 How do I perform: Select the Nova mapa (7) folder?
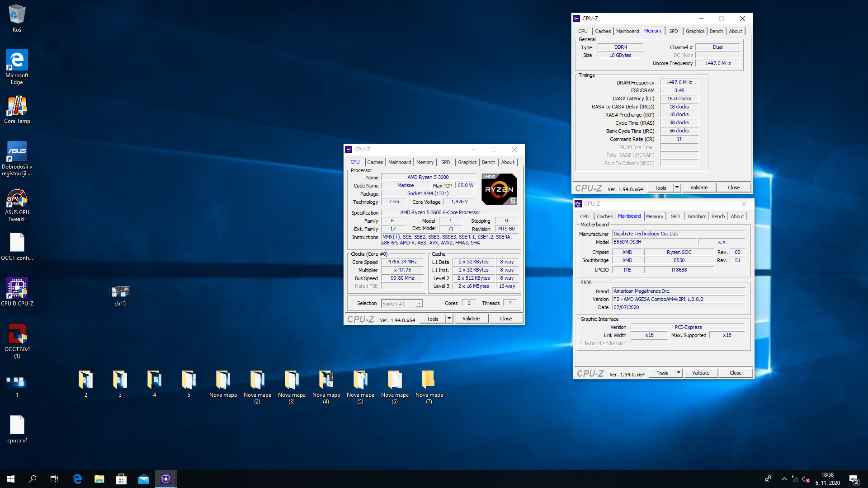tap(429, 387)
